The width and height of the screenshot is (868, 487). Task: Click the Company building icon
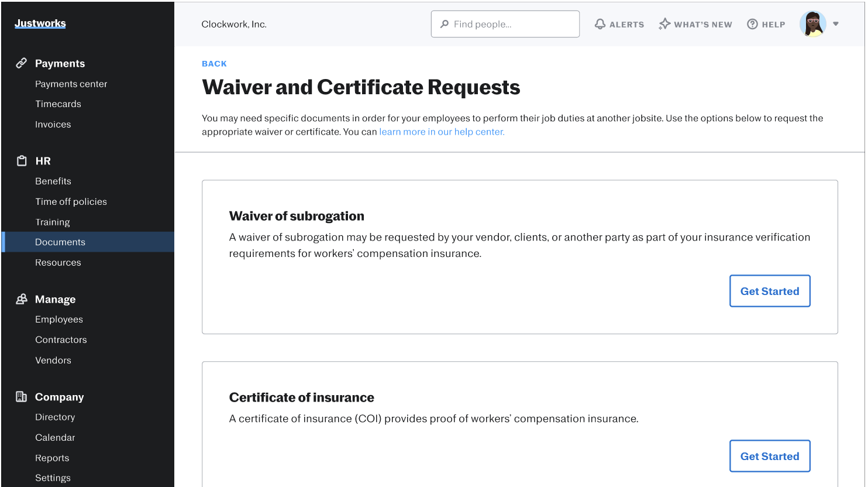tap(22, 397)
